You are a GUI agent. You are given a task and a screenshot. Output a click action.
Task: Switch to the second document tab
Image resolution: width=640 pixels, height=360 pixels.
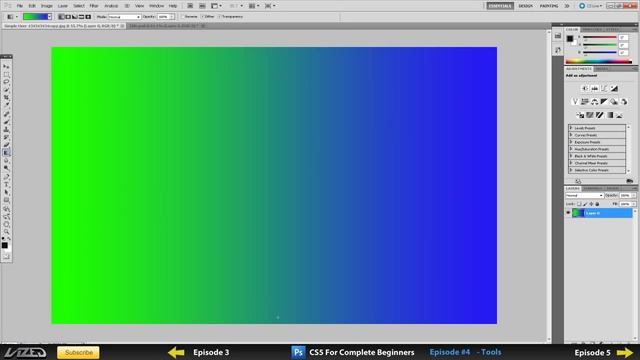[x=167, y=26]
